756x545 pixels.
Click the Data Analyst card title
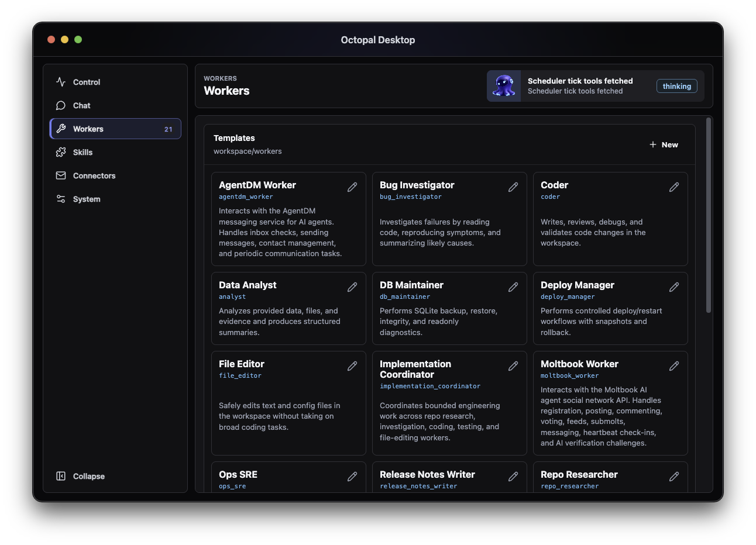[248, 285]
